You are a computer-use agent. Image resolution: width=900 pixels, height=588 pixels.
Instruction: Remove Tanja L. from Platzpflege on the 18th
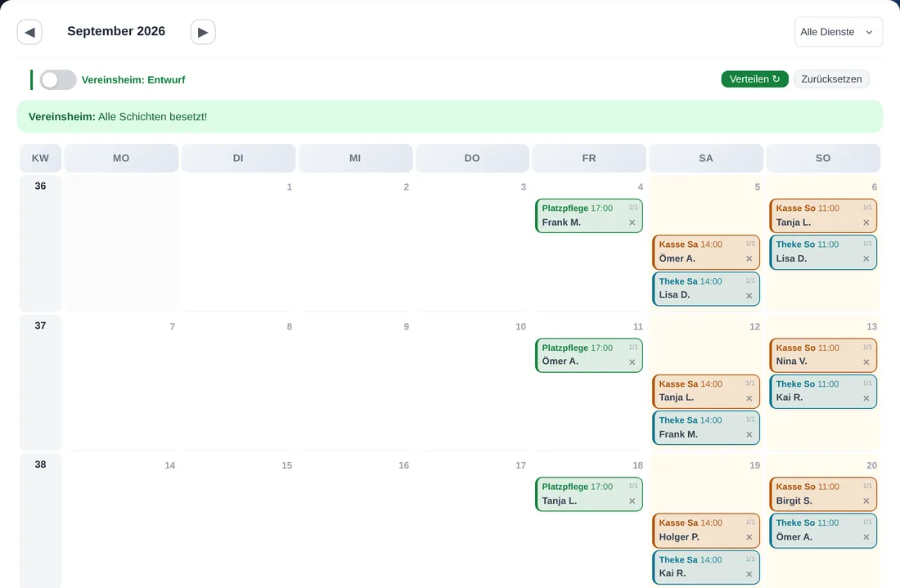coord(632,501)
